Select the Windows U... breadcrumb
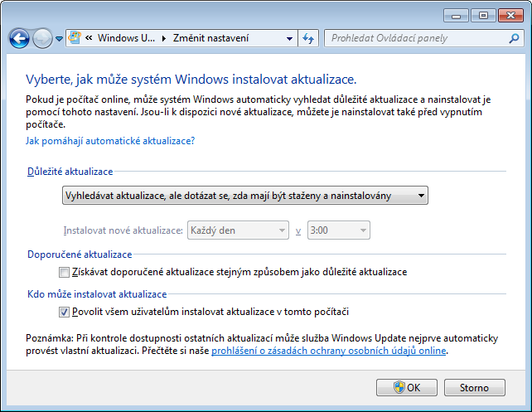This screenshot has width=532, height=412. pyautogui.click(x=126, y=37)
